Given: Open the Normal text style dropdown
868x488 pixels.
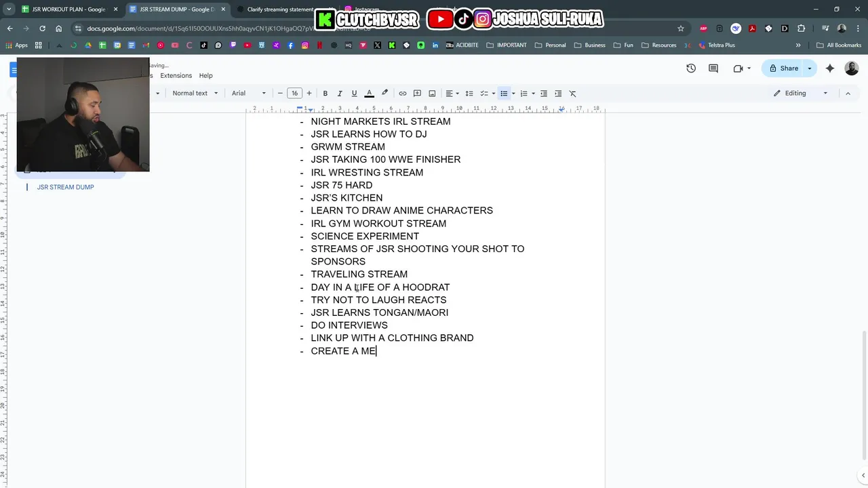Looking at the screenshot, I should point(195,94).
